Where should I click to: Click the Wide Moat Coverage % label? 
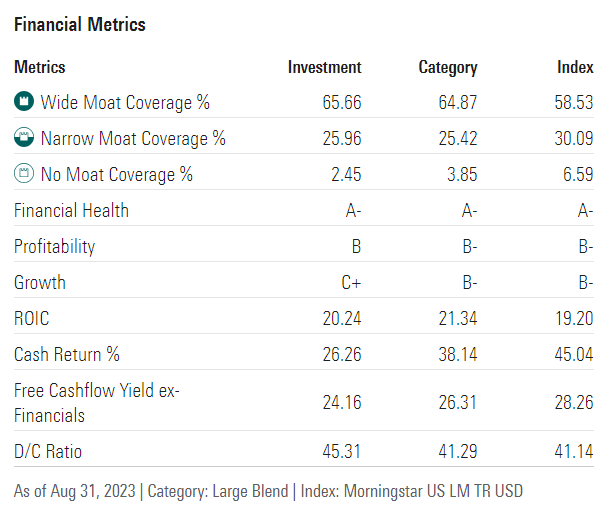click(x=125, y=102)
